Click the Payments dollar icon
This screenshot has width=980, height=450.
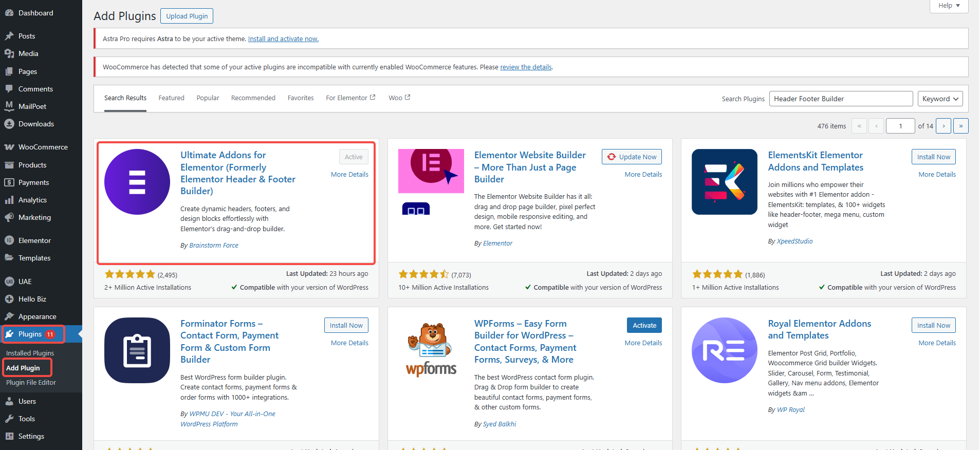click(x=9, y=182)
